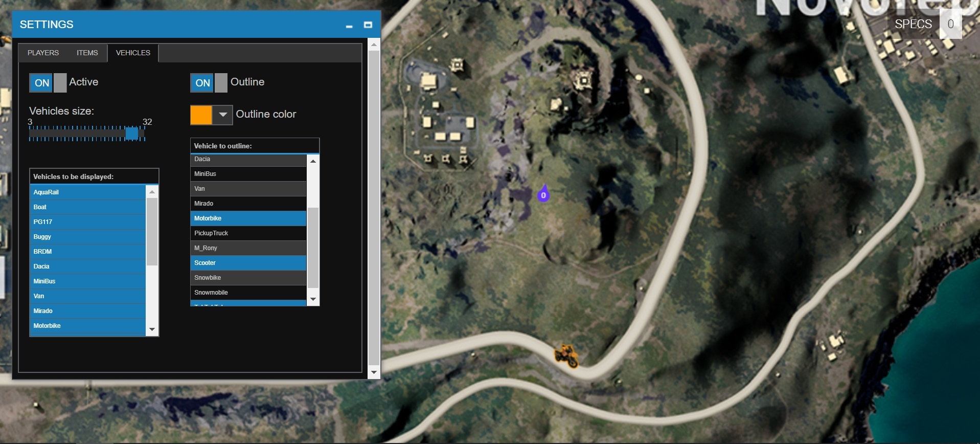Toggle the Outline ON switch
980x444 pixels.
pos(209,83)
